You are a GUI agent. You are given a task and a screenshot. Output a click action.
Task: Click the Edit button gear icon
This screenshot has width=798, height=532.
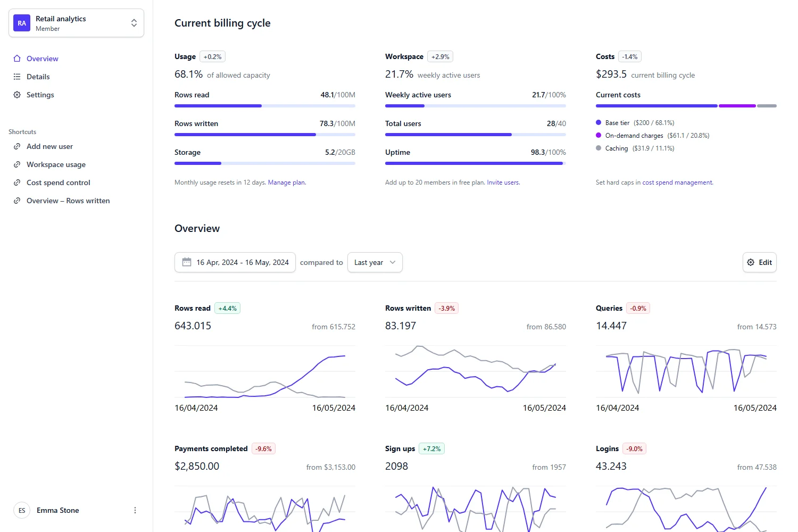point(751,262)
